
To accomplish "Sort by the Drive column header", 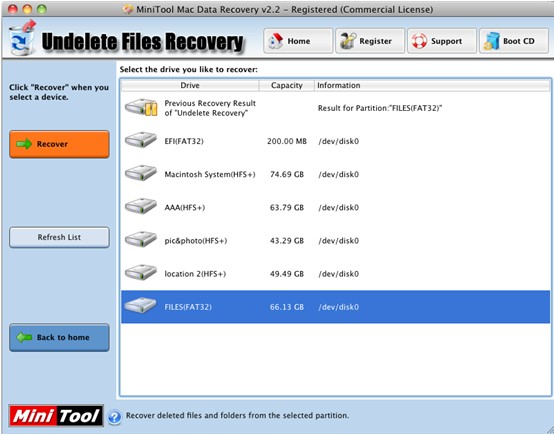I will [190, 86].
